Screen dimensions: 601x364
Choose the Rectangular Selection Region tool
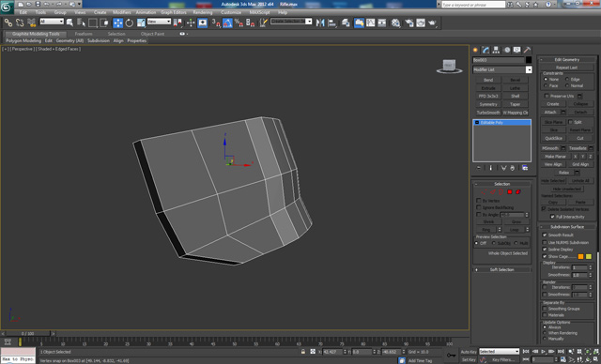coord(92,23)
